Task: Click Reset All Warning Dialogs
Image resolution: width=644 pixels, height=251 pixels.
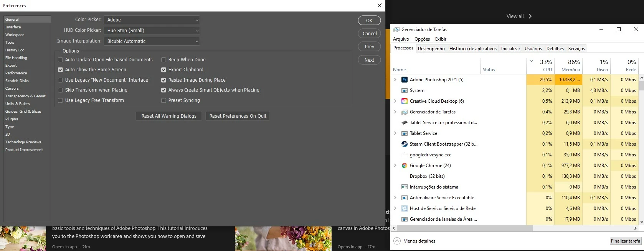Action: [169, 116]
